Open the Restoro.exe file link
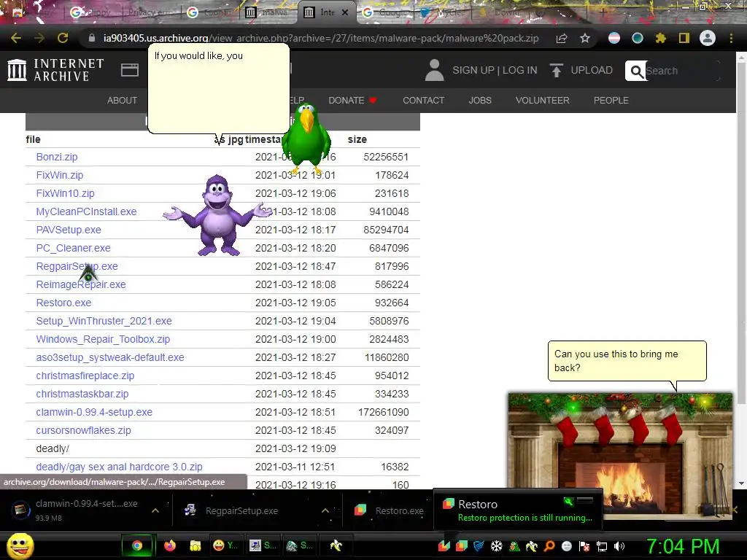Image resolution: width=747 pixels, height=560 pixels. [64, 303]
